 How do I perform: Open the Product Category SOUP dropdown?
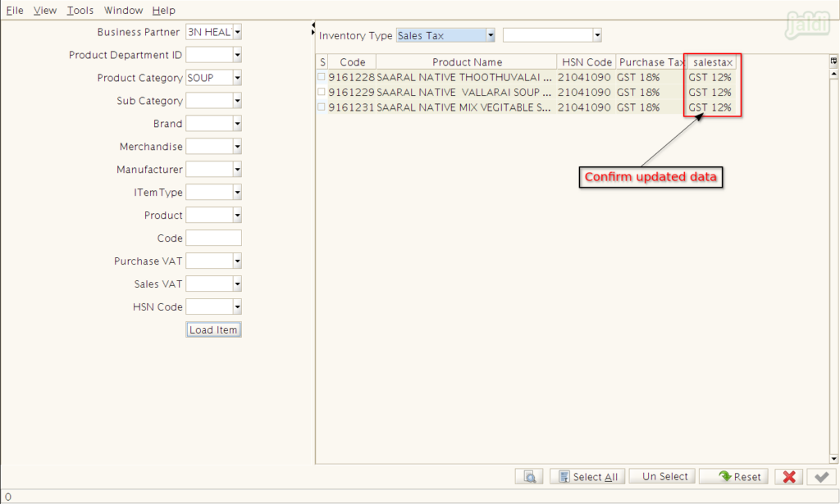coord(237,78)
